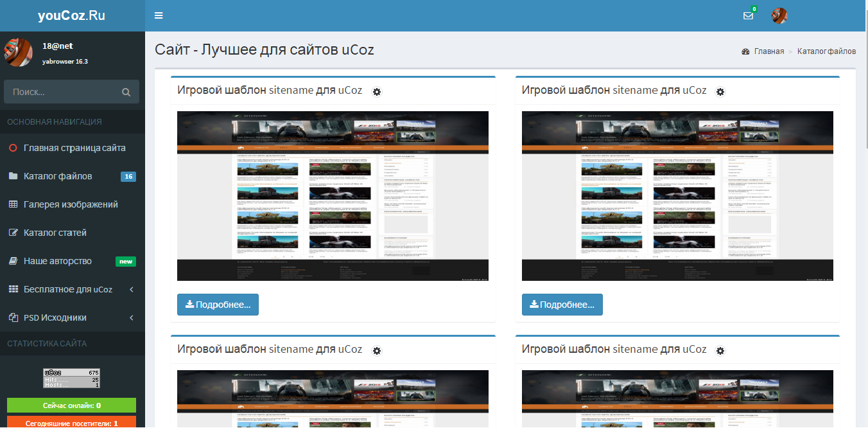The width and height of the screenshot is (868, 428).
Task: Click the sidebar profile avatar picture
Action: [18, 52]
